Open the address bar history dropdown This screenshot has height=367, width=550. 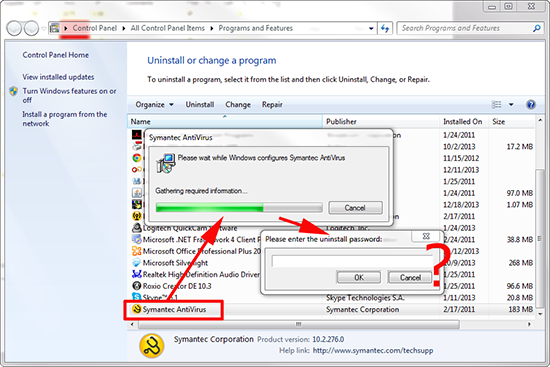(x=371, y=28)
